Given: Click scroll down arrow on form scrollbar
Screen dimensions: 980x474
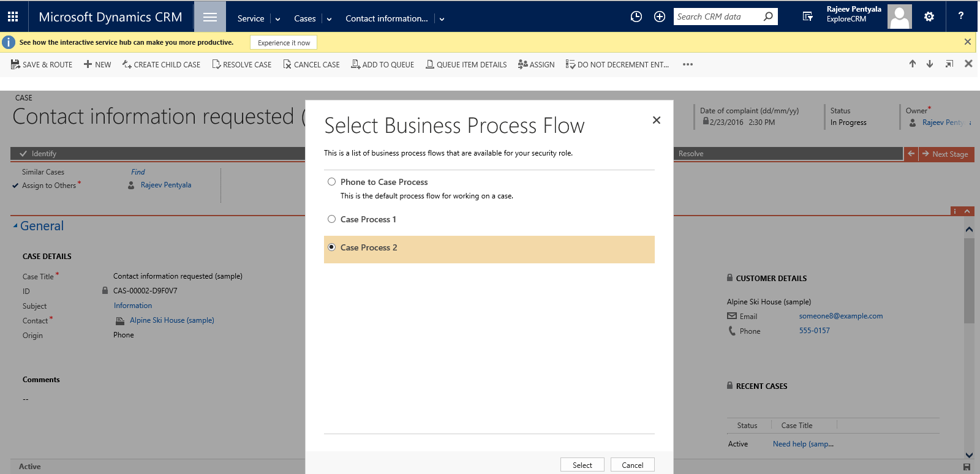Looking at the screenshot, I should pyautogui.click(x=969, y=455).
